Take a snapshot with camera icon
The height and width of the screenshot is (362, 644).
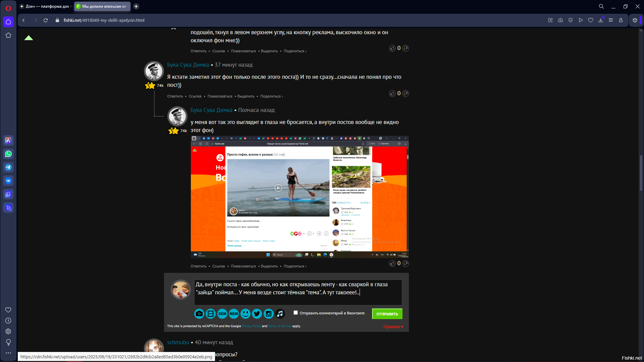click(560, 20)
